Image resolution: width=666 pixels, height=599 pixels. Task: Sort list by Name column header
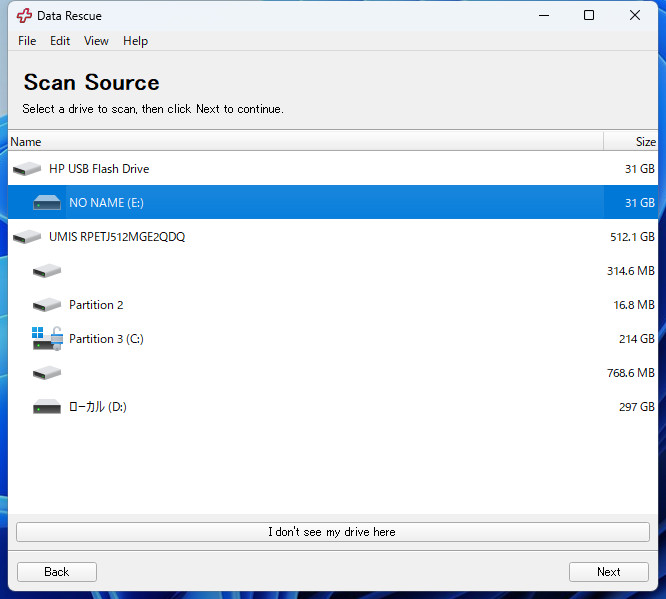300,142
